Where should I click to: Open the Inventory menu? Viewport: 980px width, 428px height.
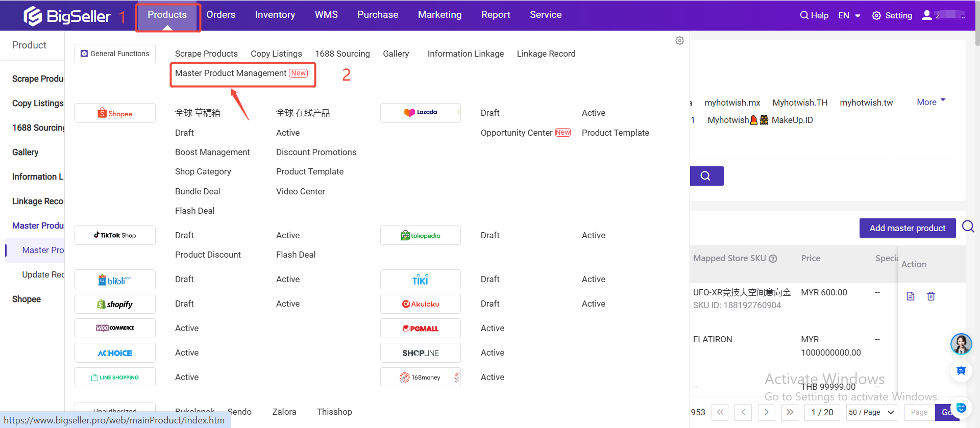275,15
